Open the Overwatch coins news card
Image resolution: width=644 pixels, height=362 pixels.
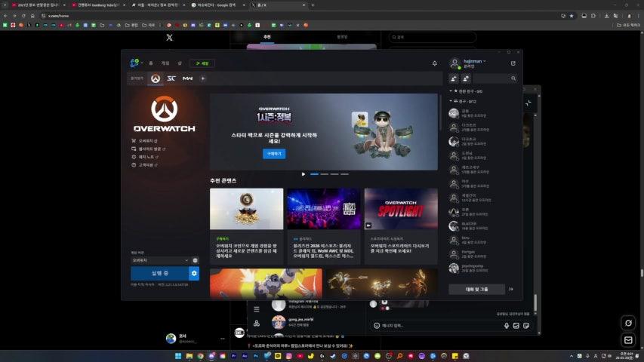[x=246, y=226]
